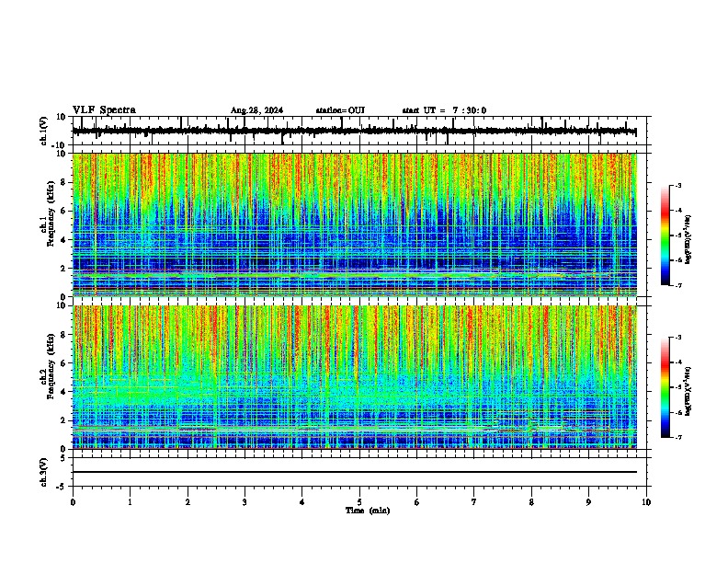Click the "station=OUJ" label
Image resolution: width=728 pixels, height=563 pixels.
click(x=340, y=110)
